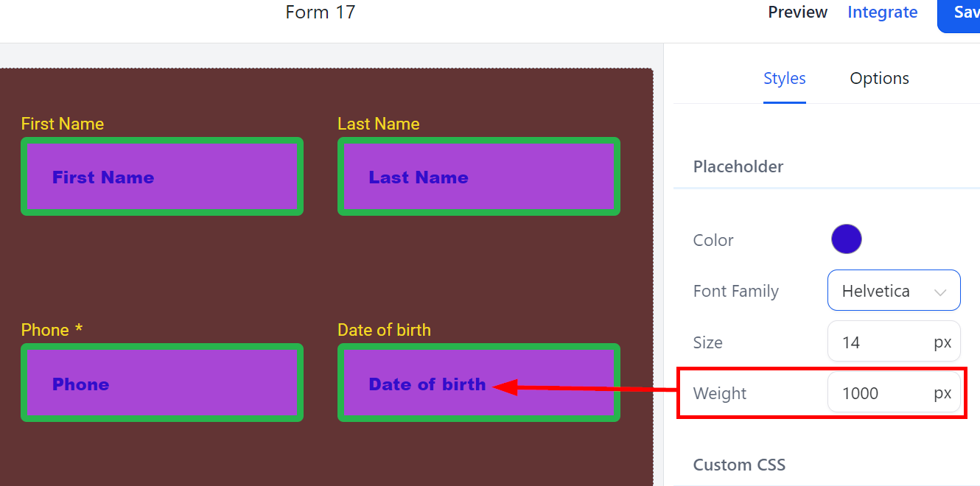The height and width of the screenshot is (486, 980).
Task: Click the Preview button
Action: pyautogui.click(x=798, y=13)
